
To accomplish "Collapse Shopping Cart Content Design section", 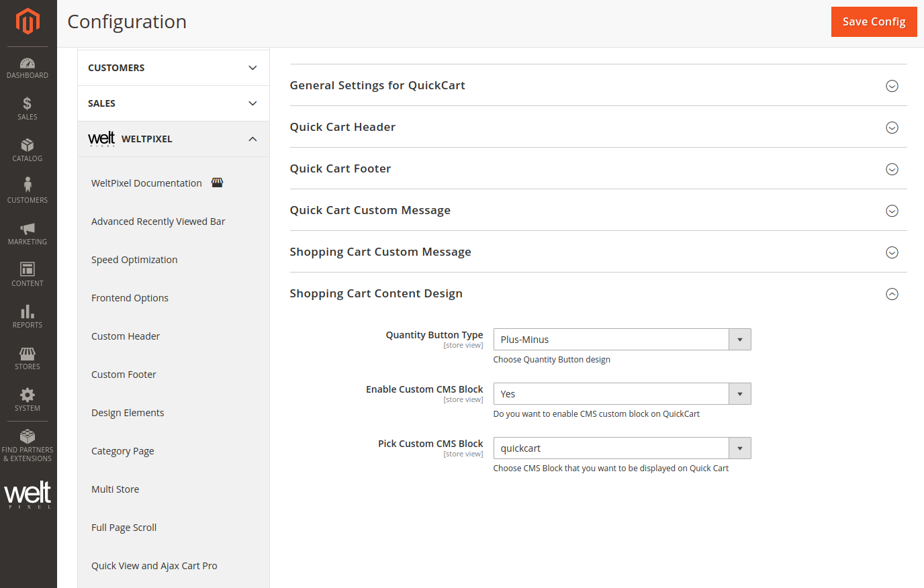I will tap(892, 294).
